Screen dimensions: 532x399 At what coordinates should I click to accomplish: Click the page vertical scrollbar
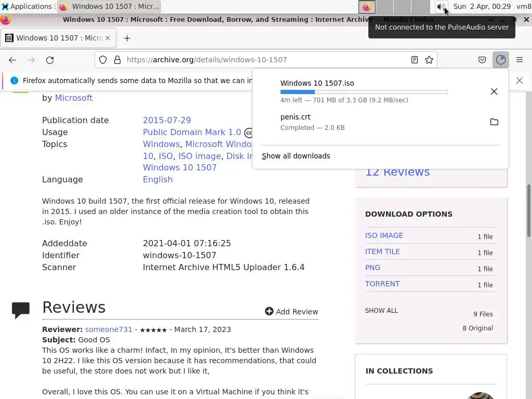(528, 210)
